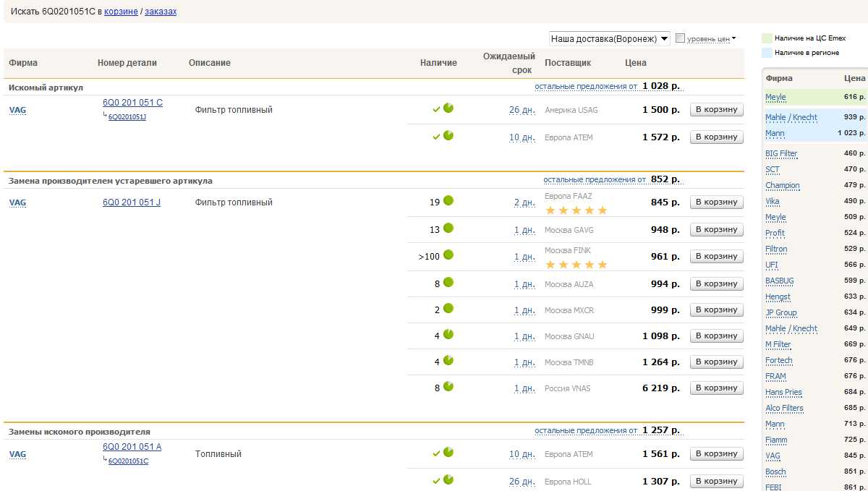Add Европа HOLL offer to cart
This screenshot has width=868, height=491.
tap(716, 482)
